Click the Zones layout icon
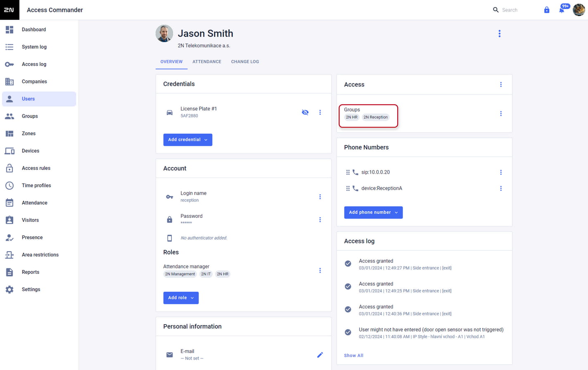The height and width of the screenshot is (370, 588). [x=9, y=134]
